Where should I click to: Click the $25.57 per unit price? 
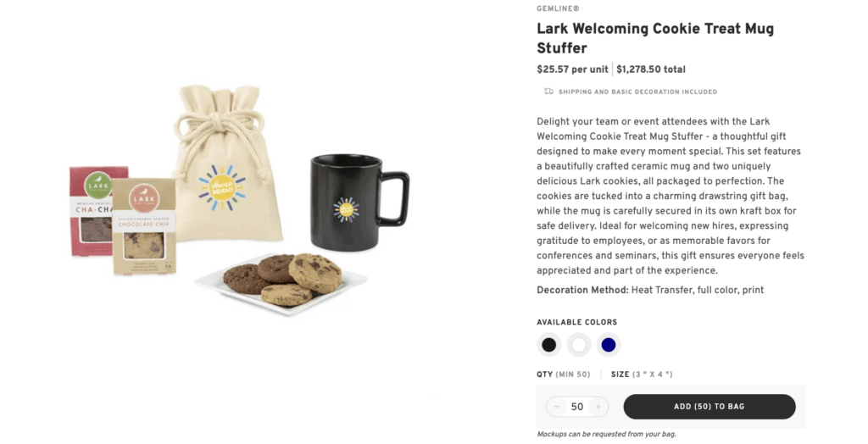click(572, 69)
